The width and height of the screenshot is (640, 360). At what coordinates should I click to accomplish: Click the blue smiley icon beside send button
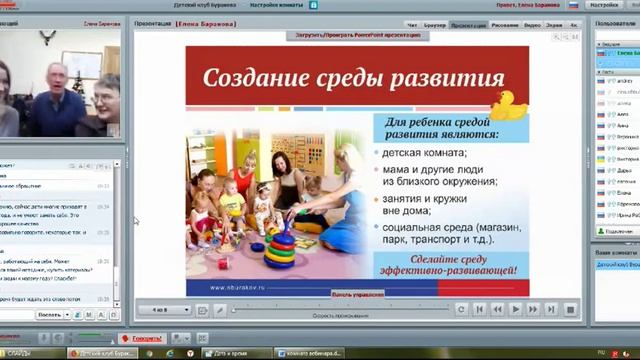click(x=78, y=315)
